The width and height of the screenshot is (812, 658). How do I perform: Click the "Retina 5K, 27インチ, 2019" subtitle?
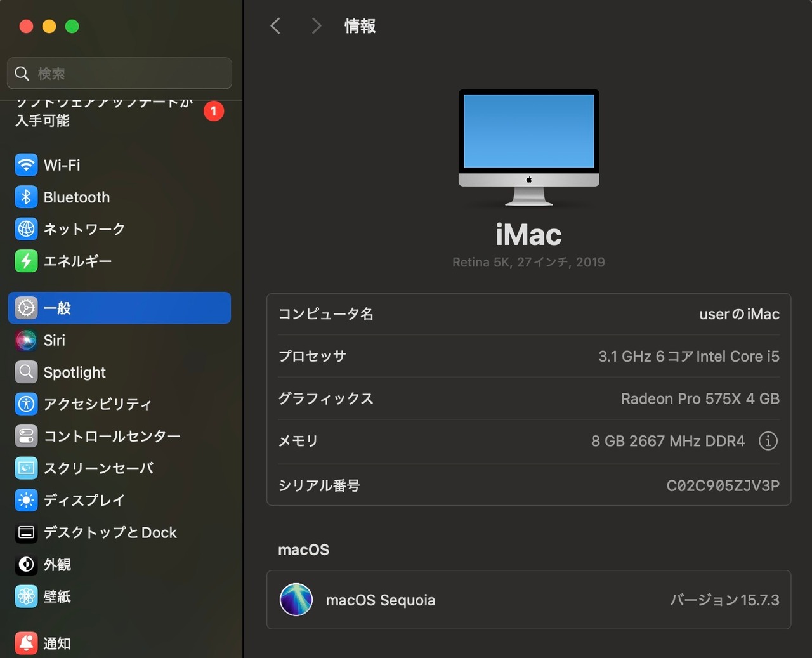(x=528, y=262)
